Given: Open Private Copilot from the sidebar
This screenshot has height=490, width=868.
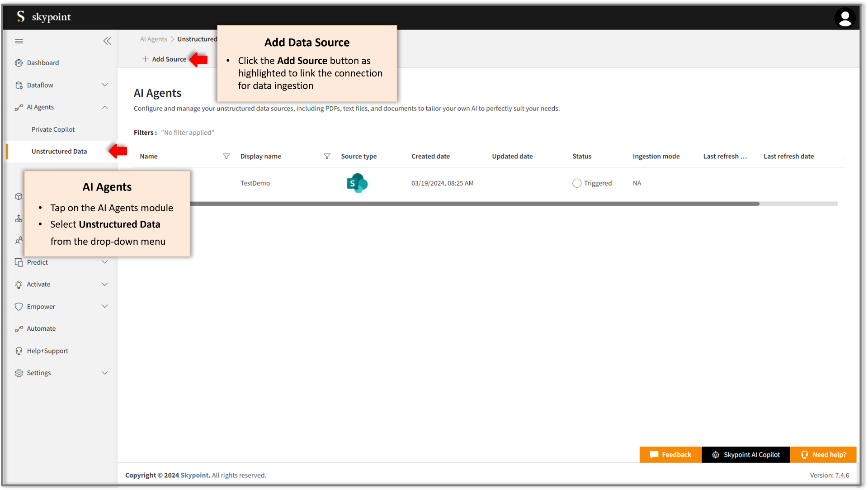Looking at the screenshot, I should pos(53,129).
